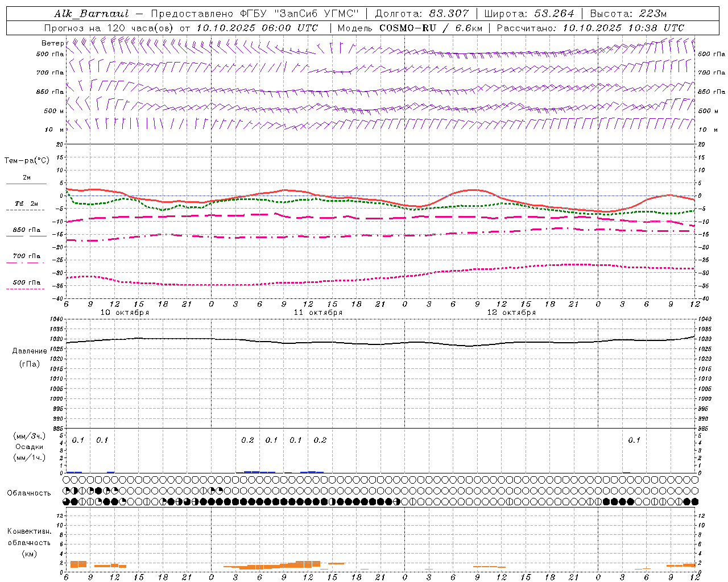Click the (мм/1ч.) units label

click(x=30, y=458)
